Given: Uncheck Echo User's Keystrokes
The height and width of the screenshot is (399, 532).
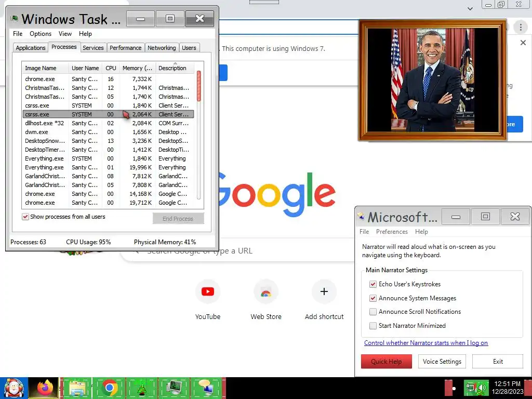Looking at the screenshot, I should (x=373, y=284).
